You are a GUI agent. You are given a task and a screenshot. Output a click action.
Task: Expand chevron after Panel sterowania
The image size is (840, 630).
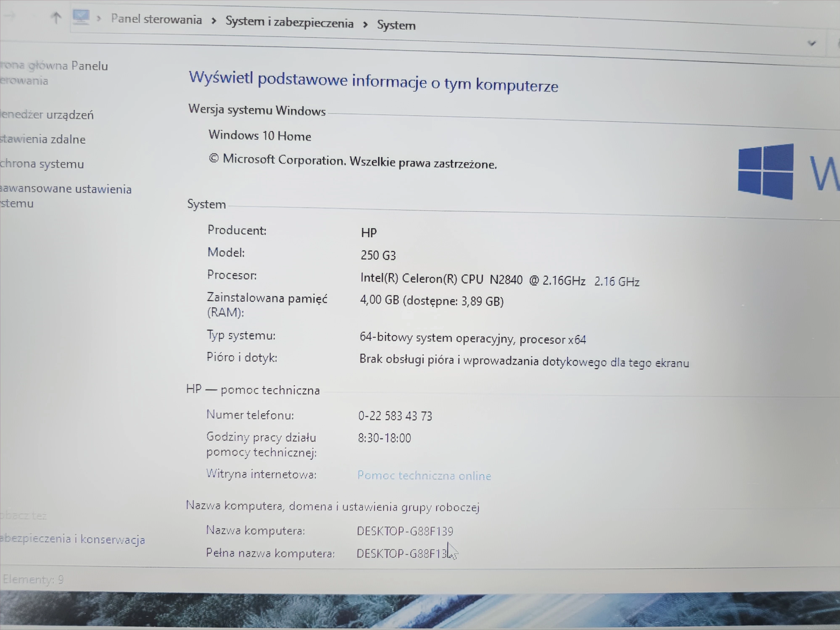214,21
